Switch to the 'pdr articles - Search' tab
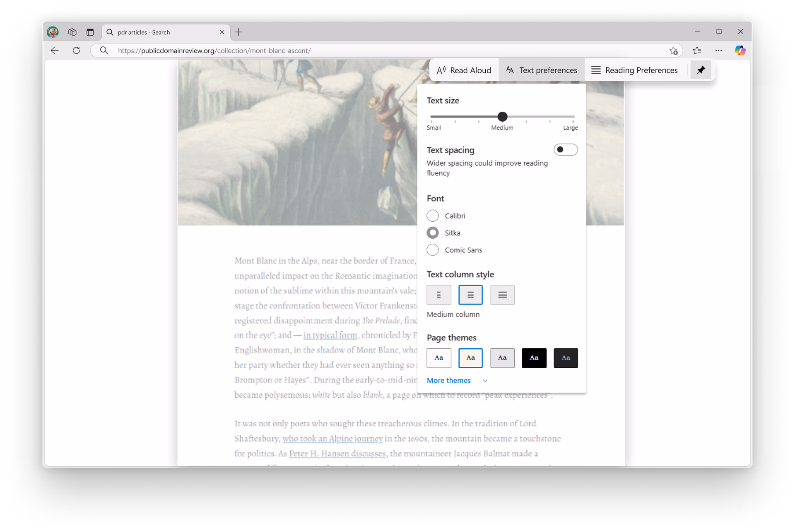 point(166,32)
